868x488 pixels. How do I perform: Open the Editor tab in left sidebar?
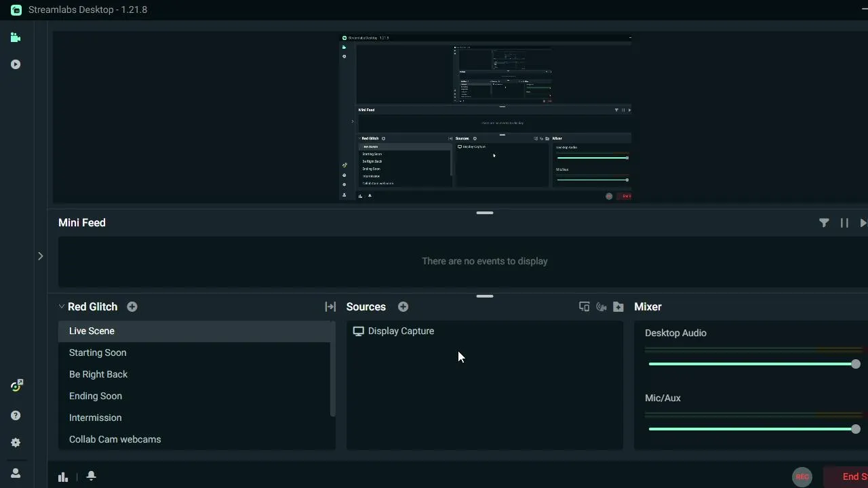point(16,37)
